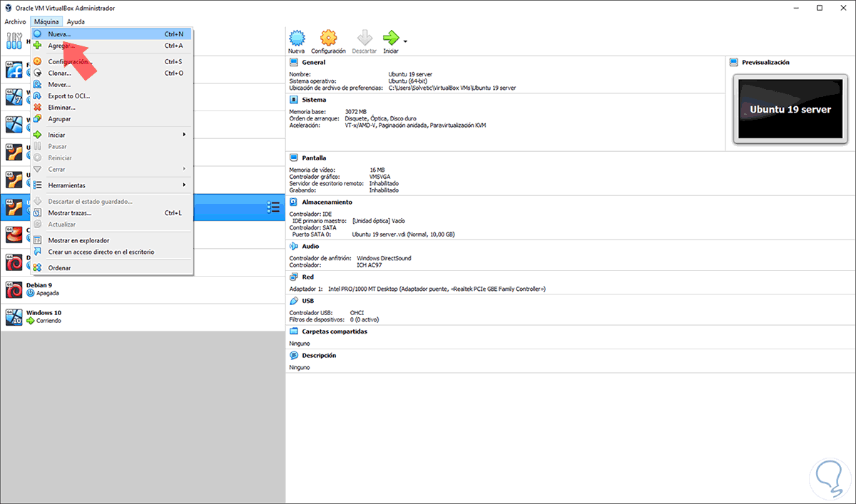Screen dimensions: 856x504
Task: Click the Descartar toolbar arrow icon
Action: point(365,38)
